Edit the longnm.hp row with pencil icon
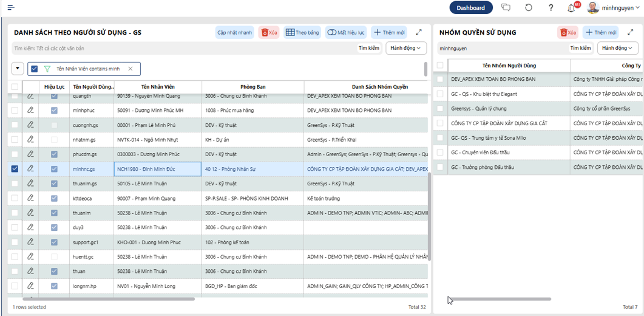Image resolution: width=644 pixels, height=316 pixels. 30,286
